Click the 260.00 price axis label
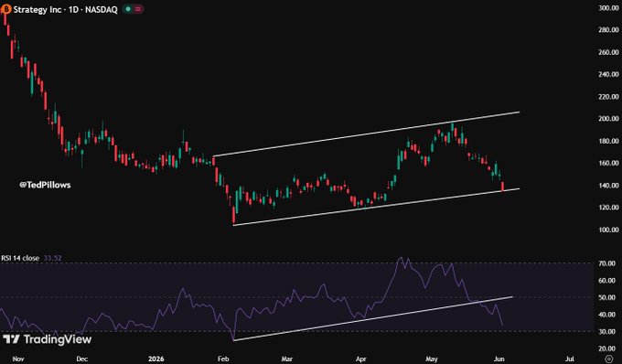This screenshot has height=364, width=622. coord(608,52)
